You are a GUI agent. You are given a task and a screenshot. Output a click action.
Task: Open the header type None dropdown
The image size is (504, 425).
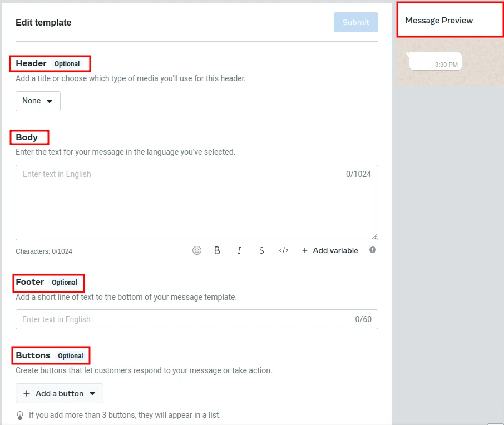[x=38, y=101]
